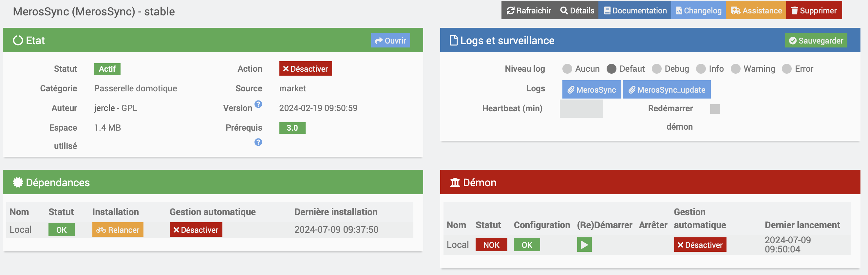Select Debug log level
Image resolution: width=868 pixels, height=275 pixels.
coord(657,69)
